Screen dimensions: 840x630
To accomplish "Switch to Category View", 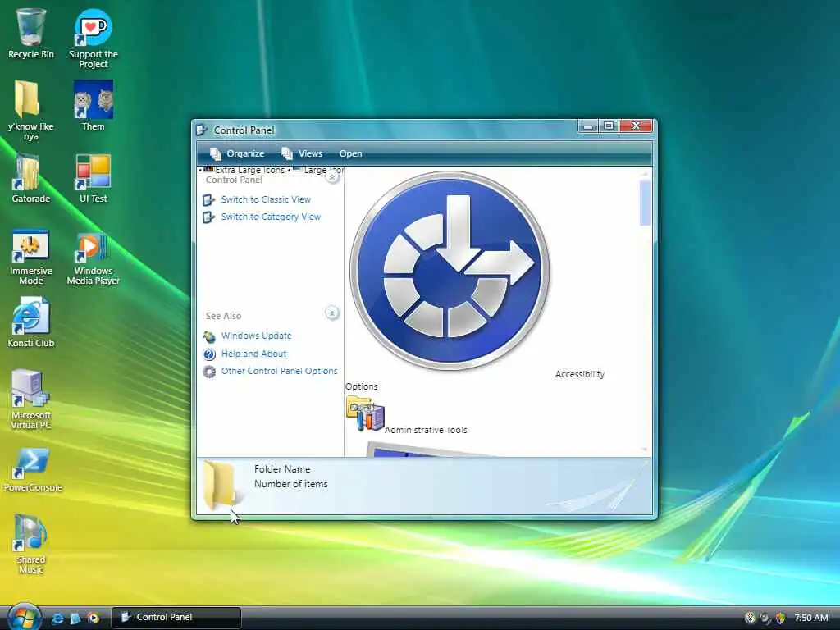I will 271,217.
